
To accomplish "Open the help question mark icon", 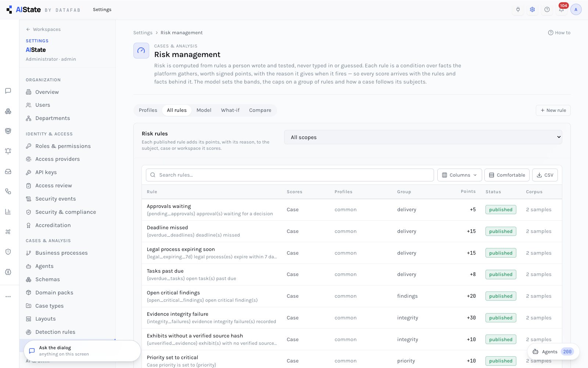I will [x=547, y=10].
